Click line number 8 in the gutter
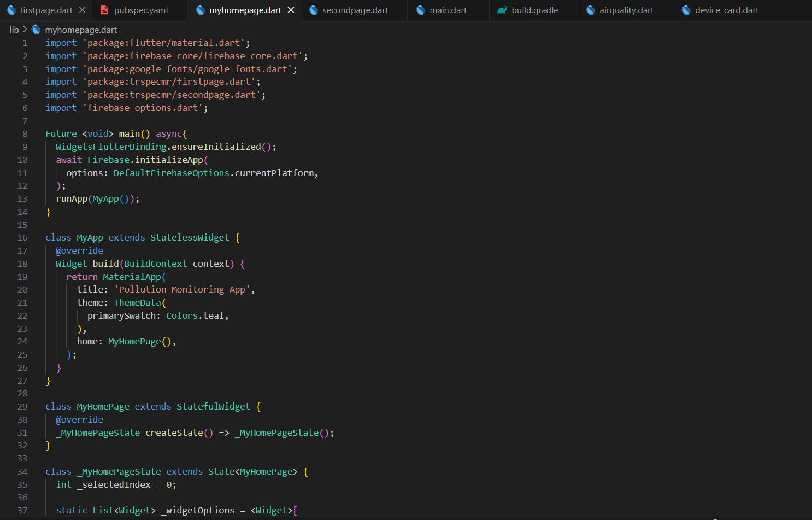This screenshot has width=812, height=520. pyautogui.click(x=25, y=134)
